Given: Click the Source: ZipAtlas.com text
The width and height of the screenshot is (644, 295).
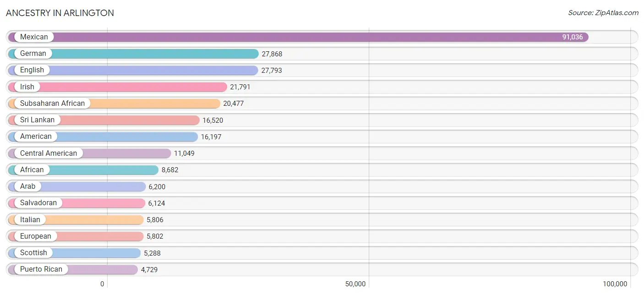Looking at the screenshot, I should (x=603, y=13).
